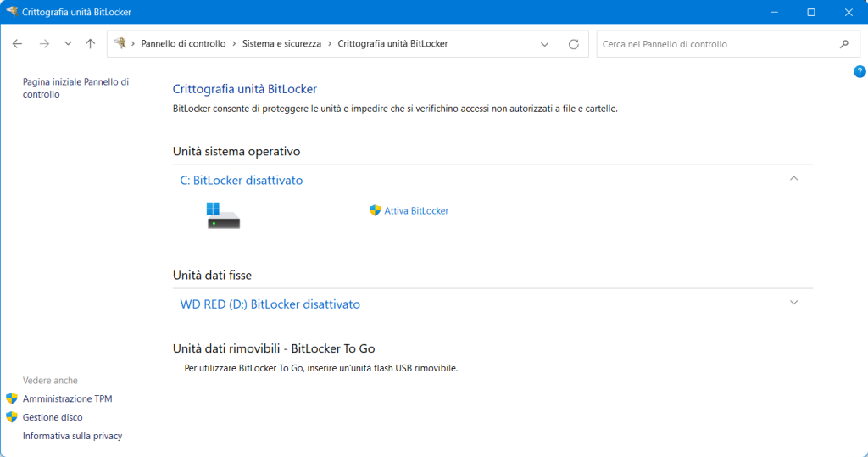868x457 pixels.
Task: Click the BitLocker keys icon in address bar
Action: 120,44
